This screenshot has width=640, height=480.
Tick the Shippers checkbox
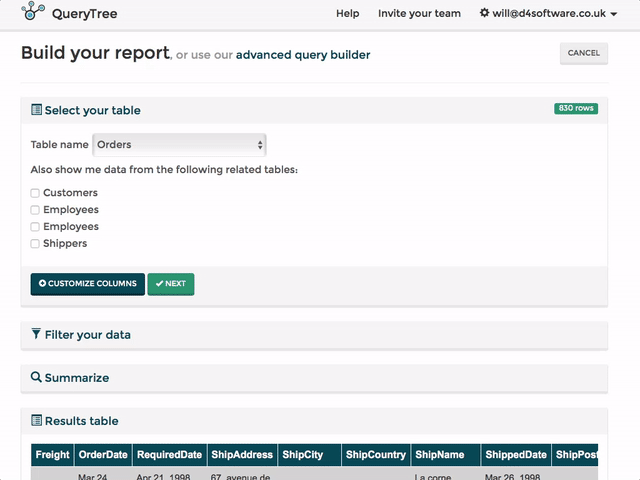pos(35,244)
